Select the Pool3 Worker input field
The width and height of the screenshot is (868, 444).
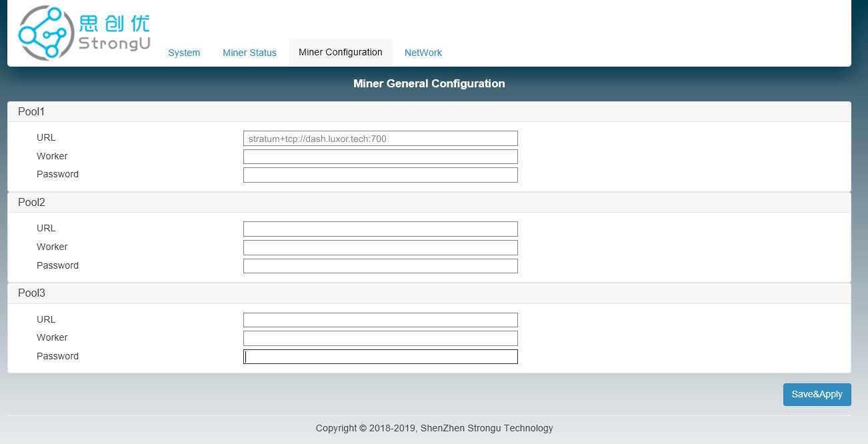(380, 338)
